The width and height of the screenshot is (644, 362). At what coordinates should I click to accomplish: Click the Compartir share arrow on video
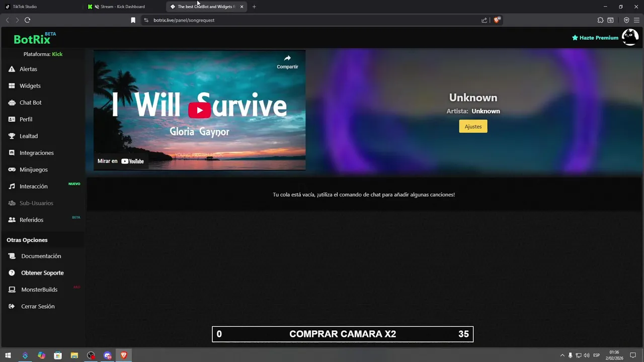click(x=287, y=62)
